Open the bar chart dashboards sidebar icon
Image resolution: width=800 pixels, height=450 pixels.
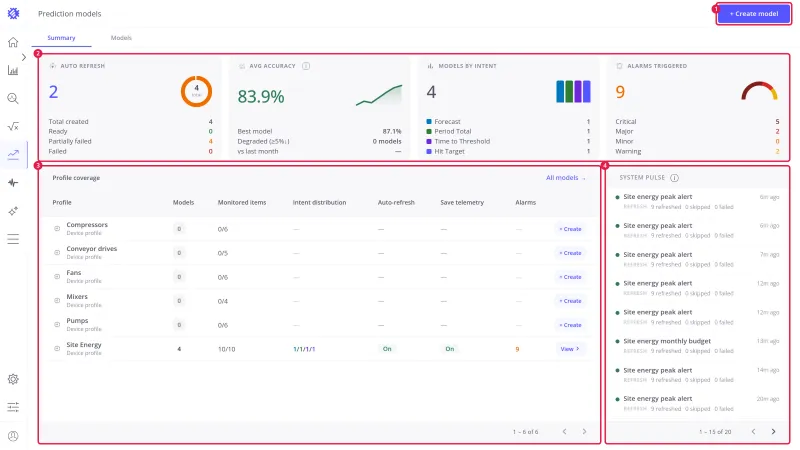coord(13,70)
